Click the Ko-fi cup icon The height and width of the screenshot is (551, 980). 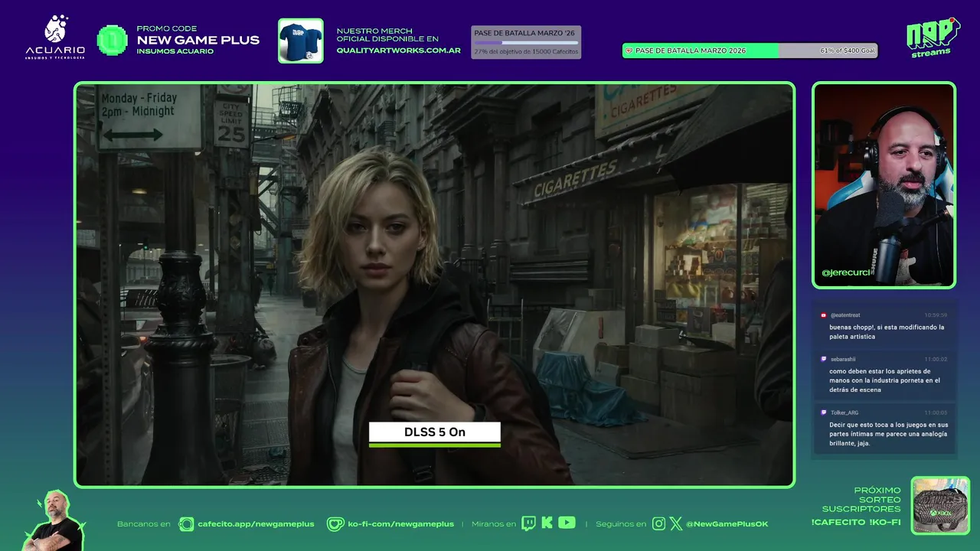pos(335,524)
